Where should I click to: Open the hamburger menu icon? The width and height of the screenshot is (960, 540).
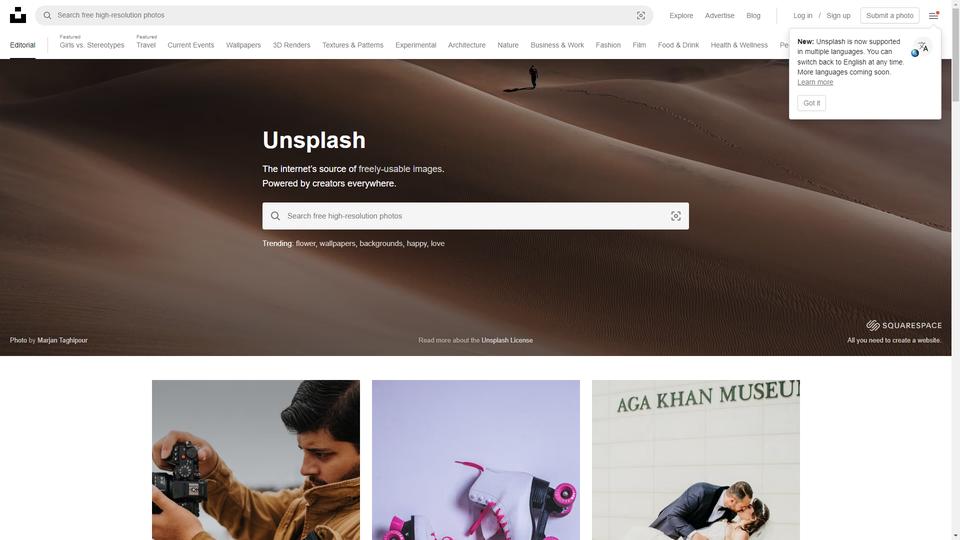pos(933,15)
